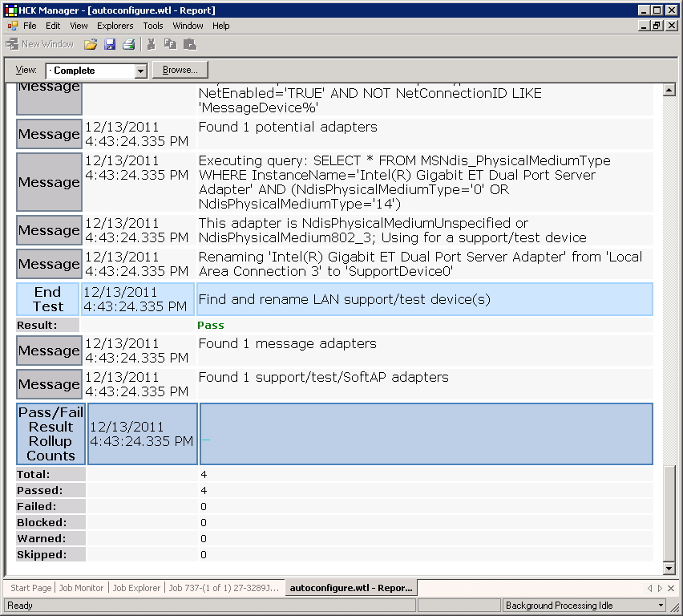Click the HCK Manager title bar icon
The width and height of the screenshot is (683, 616).
pyautogui.click(x=11, y=10)
